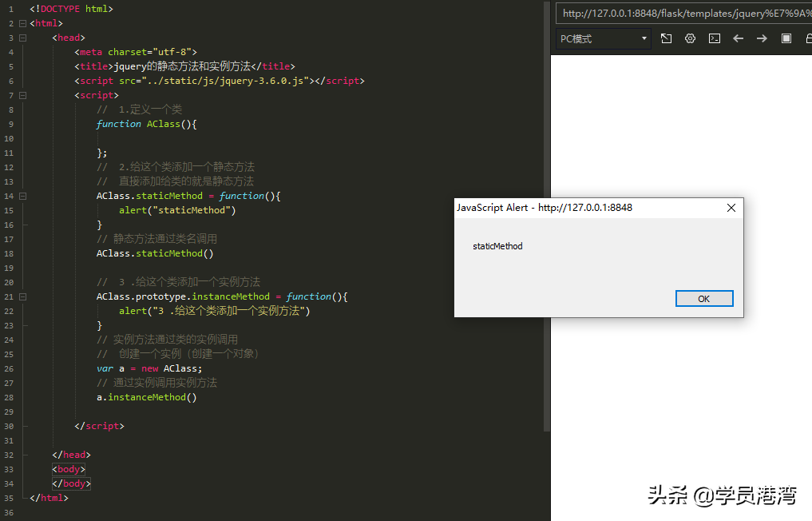
Task: Click the closing </head> tag on line 32
Action: tap(72, 455)
